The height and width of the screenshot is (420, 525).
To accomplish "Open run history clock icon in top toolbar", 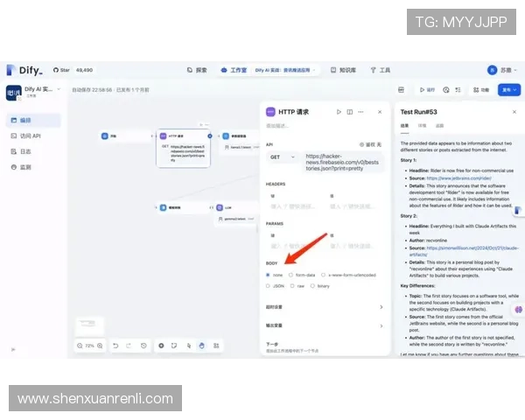I will tap(446, 90).
